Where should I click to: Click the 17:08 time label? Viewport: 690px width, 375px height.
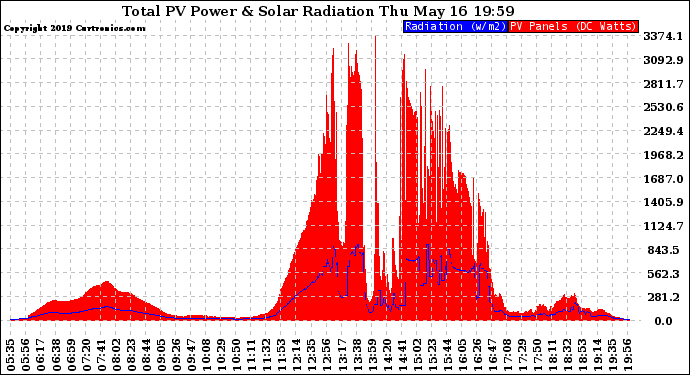[x=507, y=355]
